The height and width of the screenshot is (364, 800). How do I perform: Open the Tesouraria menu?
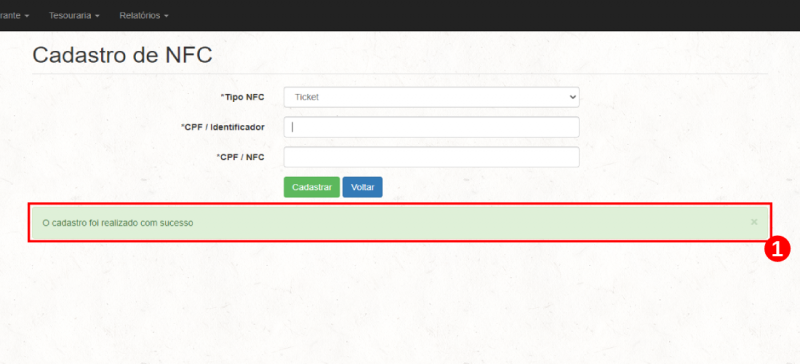coord(73,15)
